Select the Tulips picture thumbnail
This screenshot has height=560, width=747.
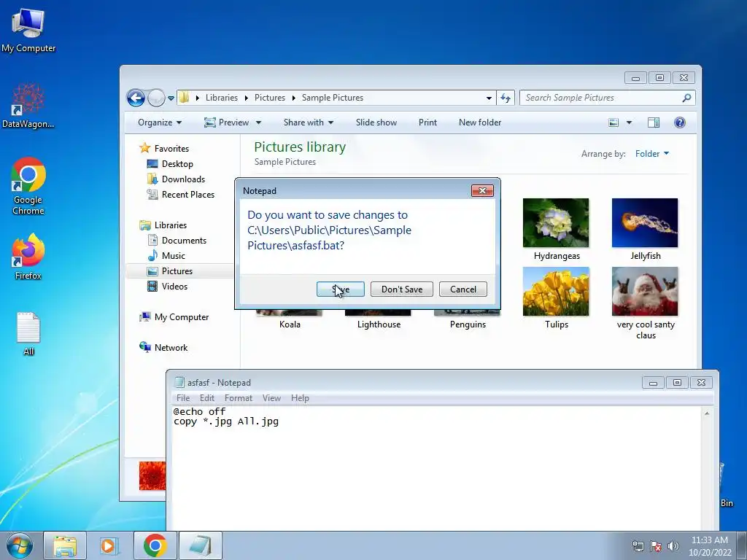556,292
